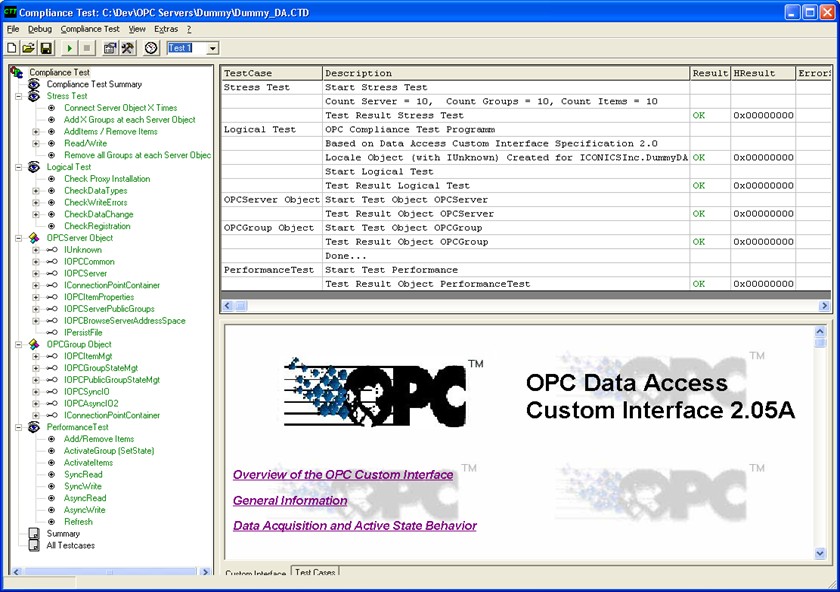840x592 pixels.
Task: Click the document icon beside All Testcases
Action: tap(34, 545)
